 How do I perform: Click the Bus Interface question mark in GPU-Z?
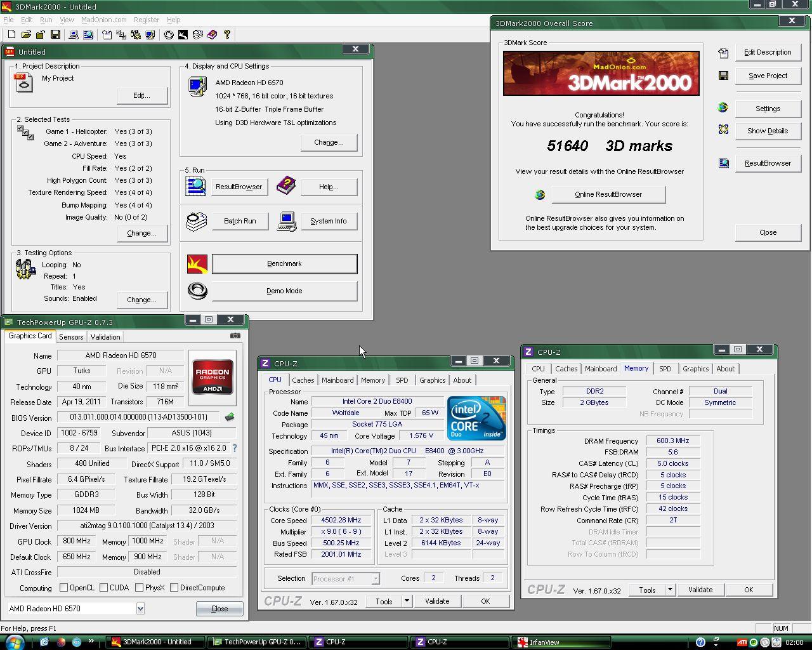235,448
